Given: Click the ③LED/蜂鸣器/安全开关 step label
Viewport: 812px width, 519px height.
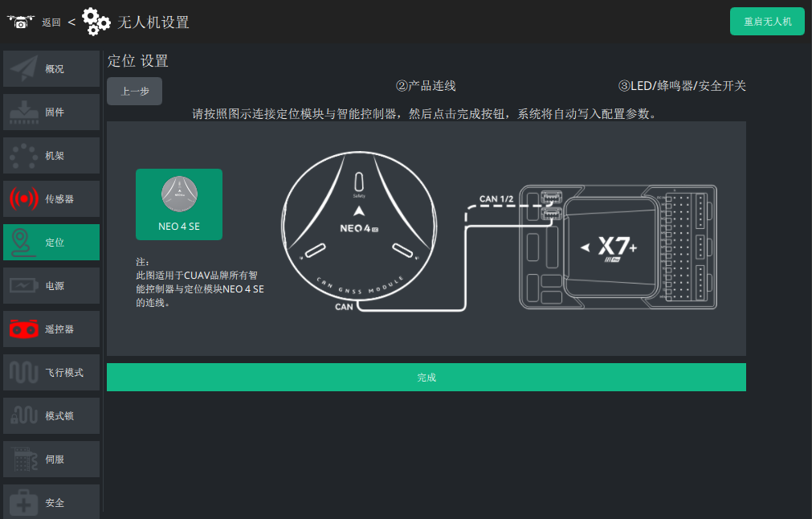Looking at the screenshot, I should (682, 86).
